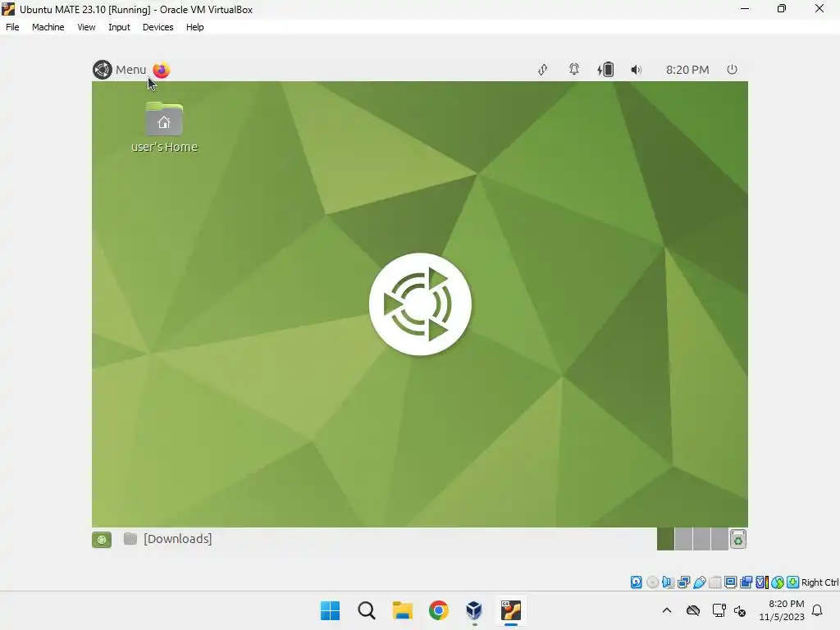This screenshot has height=630, width=840.
Task: Click the keyboard capture green arrow icon
Action: click(793, 582)
